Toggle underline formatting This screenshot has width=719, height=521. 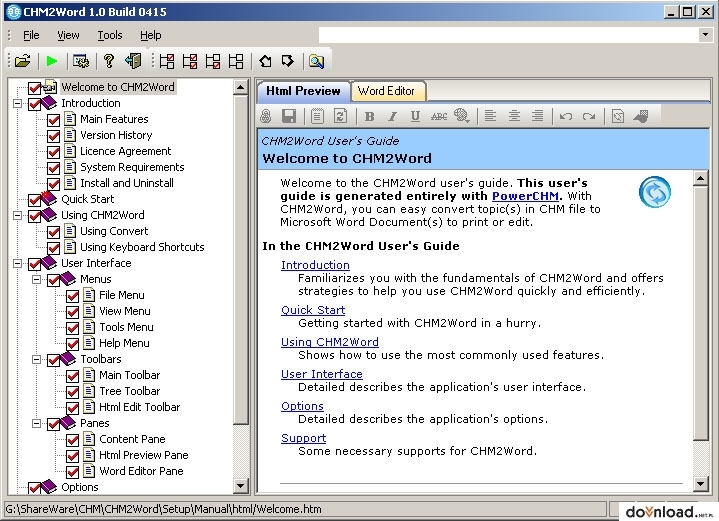tap(415, 116)
